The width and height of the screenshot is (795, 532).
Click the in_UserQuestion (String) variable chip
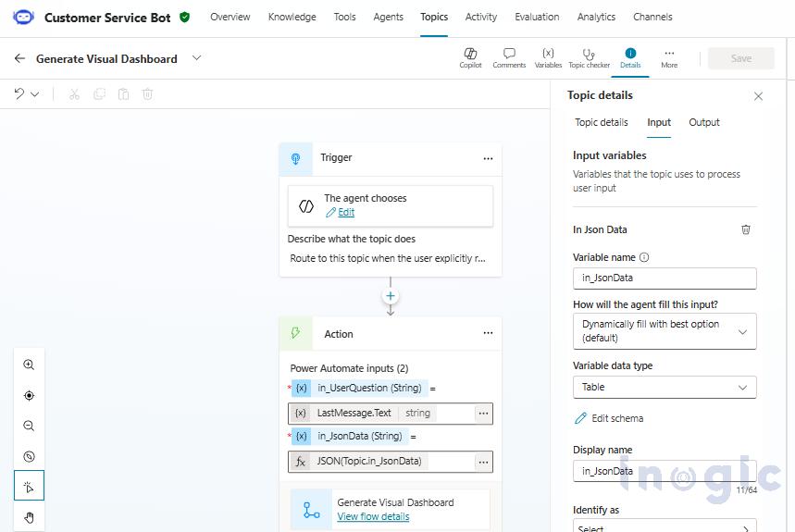(x=360, y=388)
